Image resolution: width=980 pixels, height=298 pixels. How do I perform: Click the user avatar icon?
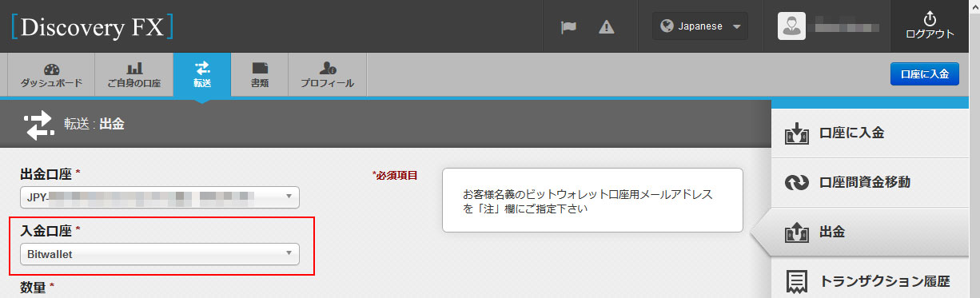point(791,26)
